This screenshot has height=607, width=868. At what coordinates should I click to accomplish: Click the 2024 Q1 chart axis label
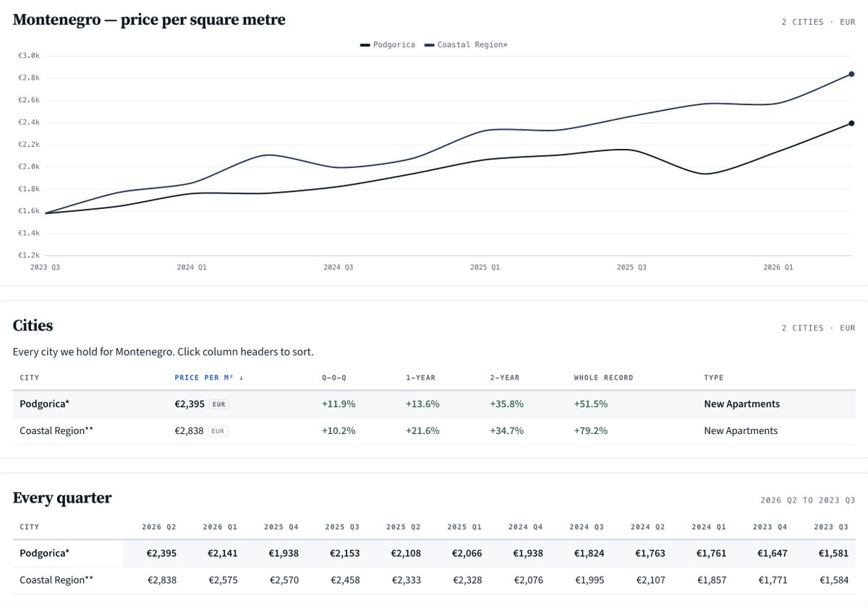coord(192,267)
